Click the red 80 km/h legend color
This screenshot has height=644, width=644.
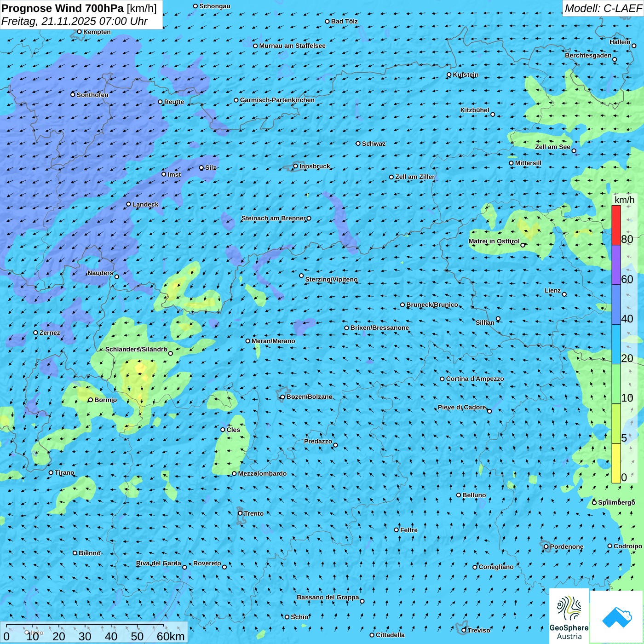[x=616, y=225]
